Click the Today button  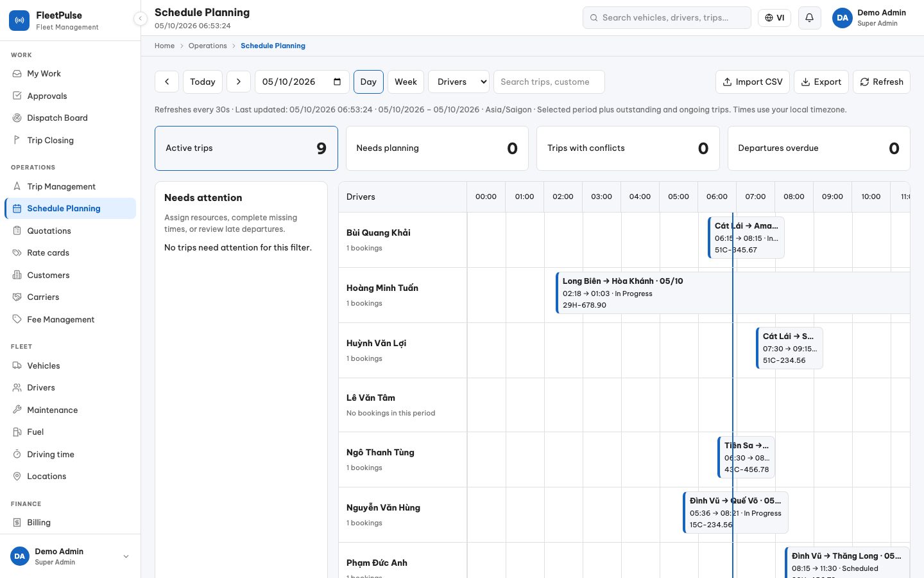(x=203, y=82)
